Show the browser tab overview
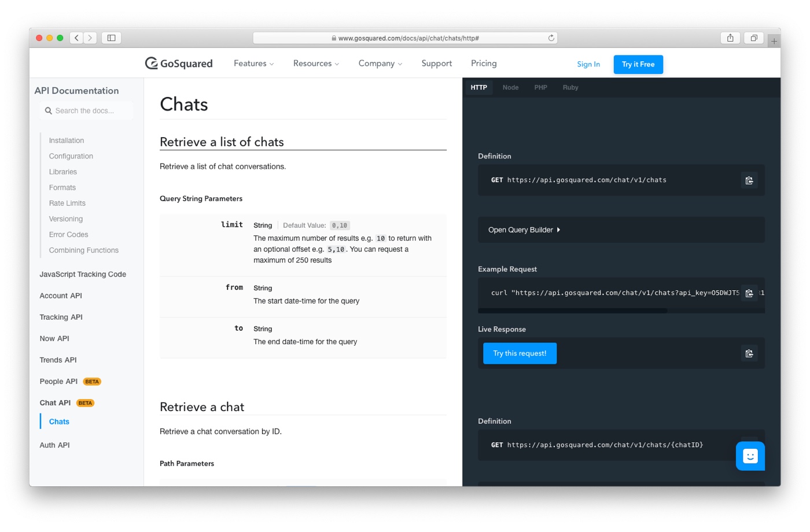The height and width of the screenshot is (532, 810). (753, 38)
